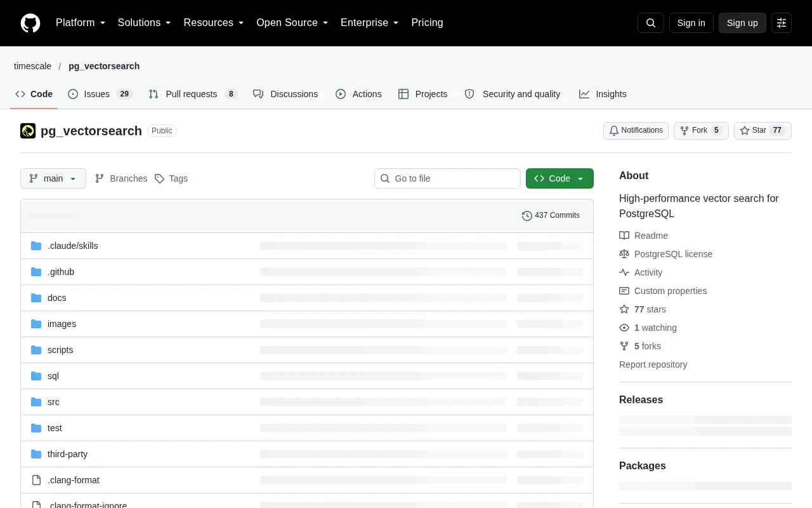Open the Activity page
The width and height of the screenshot is (812, 508).
coord(641,272)
